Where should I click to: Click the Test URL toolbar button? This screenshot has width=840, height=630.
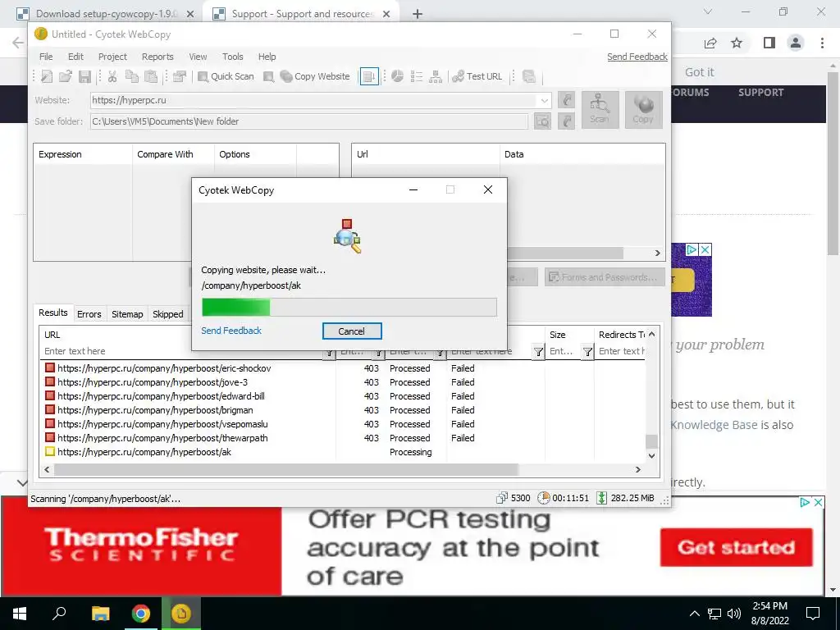[x=477, y=76]
